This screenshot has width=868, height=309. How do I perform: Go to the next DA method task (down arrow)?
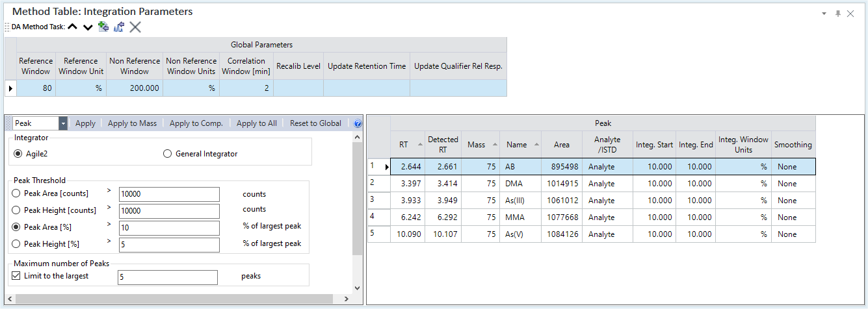(x=88, y=27)
